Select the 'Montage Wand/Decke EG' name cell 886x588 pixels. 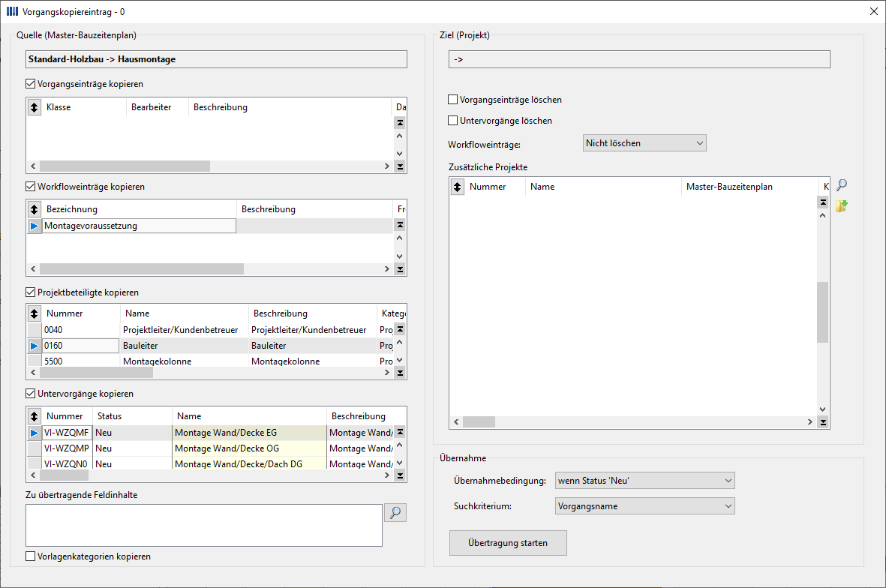[x=249, y=433]
